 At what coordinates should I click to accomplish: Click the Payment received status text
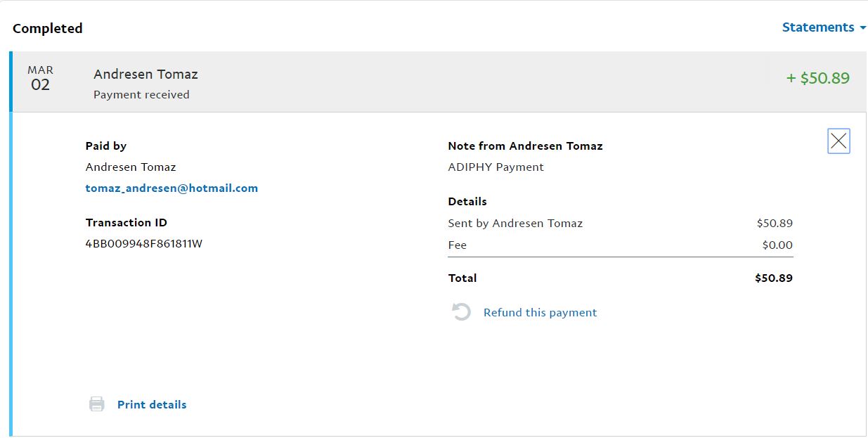coord(141,95)
